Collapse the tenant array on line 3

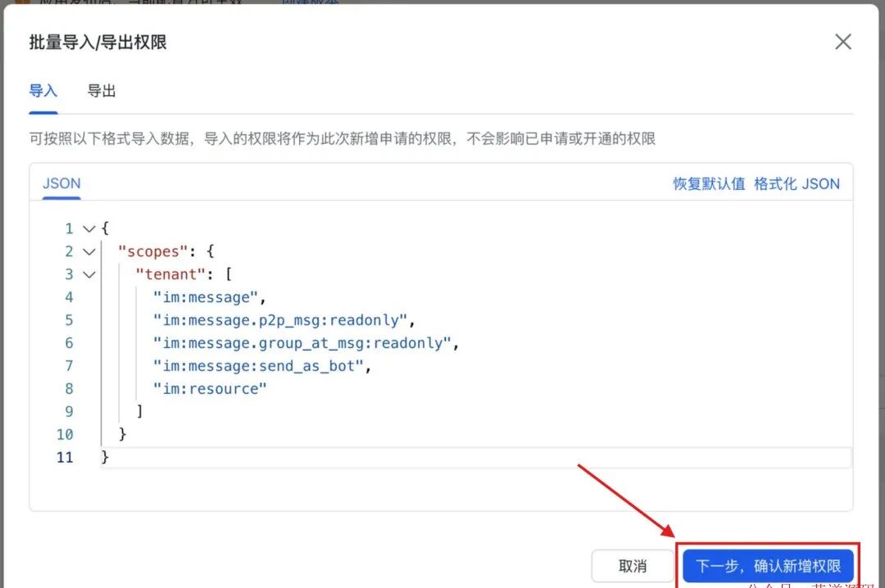(88, 274)
